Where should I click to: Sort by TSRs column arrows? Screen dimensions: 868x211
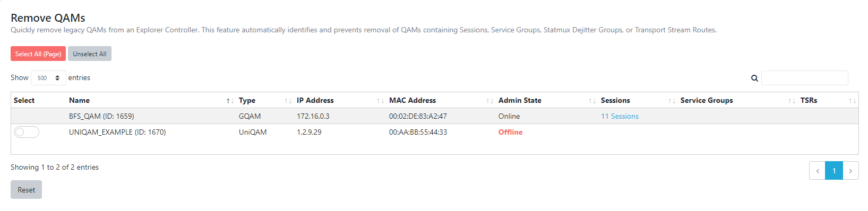(x=852, y=101)
